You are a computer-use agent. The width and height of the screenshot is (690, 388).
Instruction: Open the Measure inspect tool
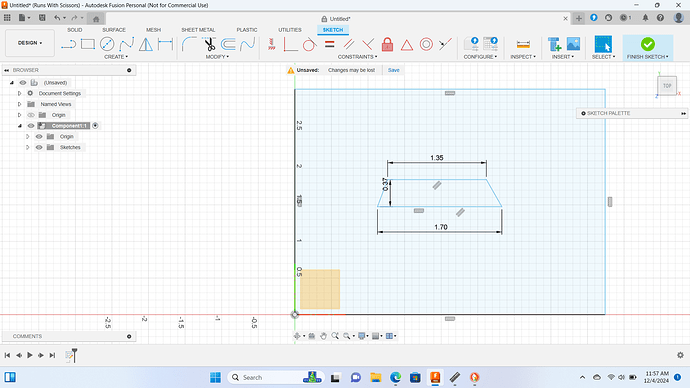tap(523, 44)
